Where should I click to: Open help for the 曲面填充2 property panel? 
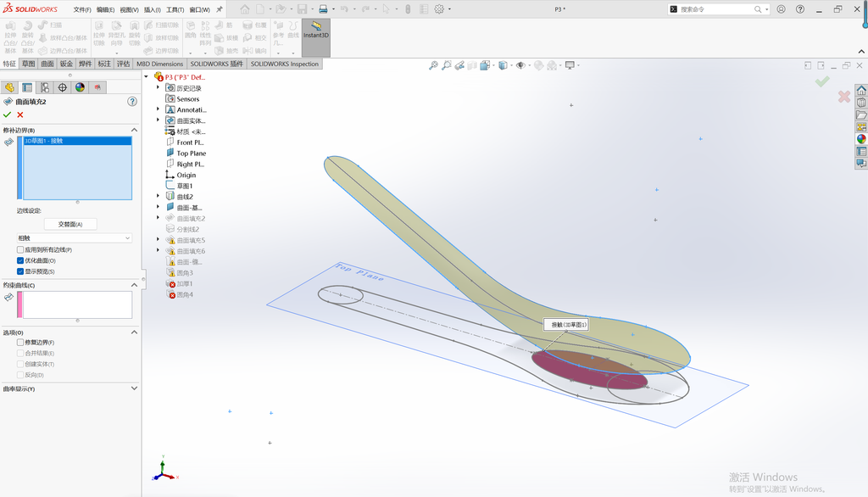[132, 102]
